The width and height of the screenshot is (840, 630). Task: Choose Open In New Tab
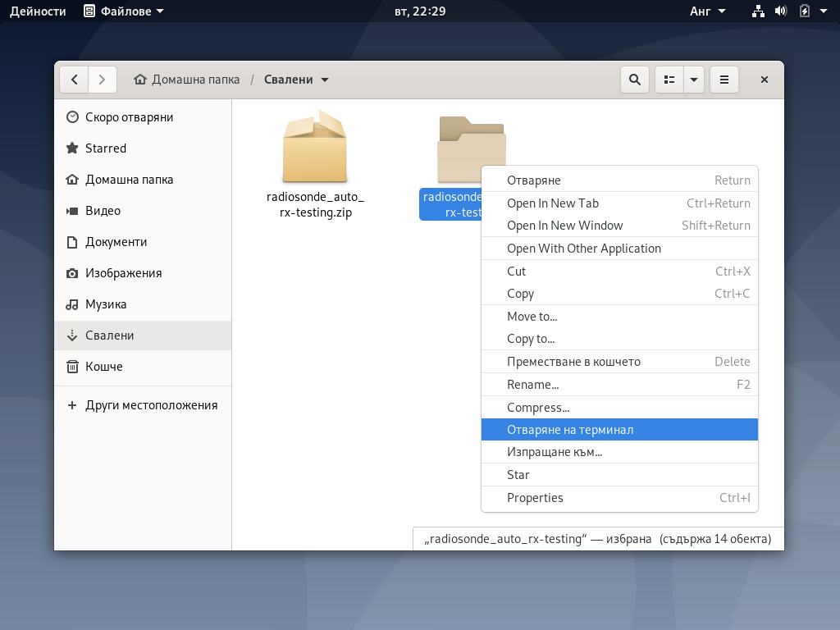coord(620,203)
